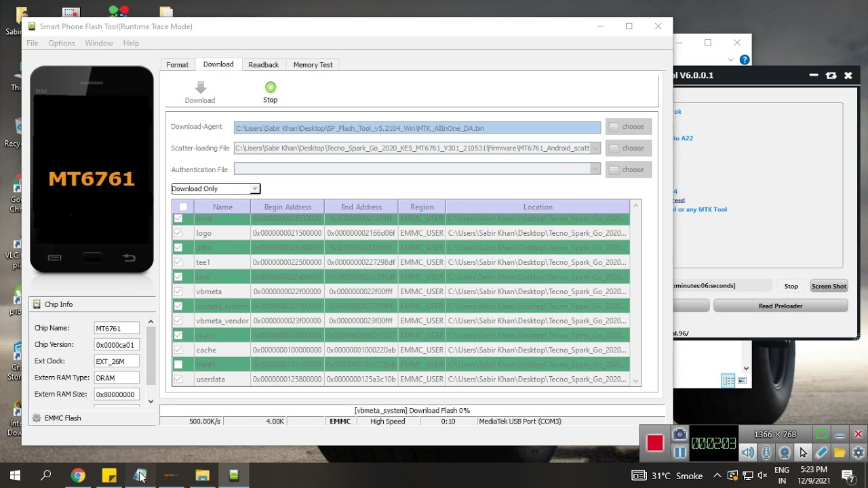Click Chip Info panel scroll-up arrow
The width and height of the screenshot is (868, 488).
coord(151,322)
